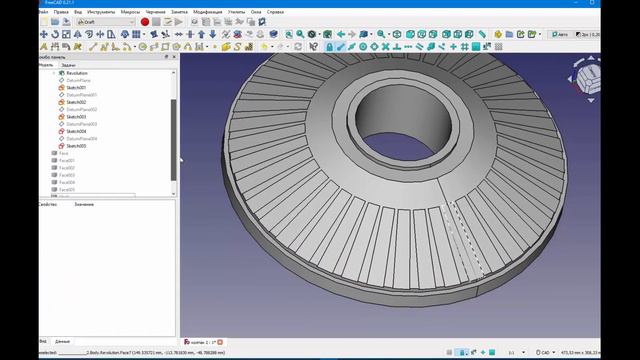Toggle Snap Ortho plus icon
The width and height of the screenshot is (640, 360).
click(x=453, y=47)
